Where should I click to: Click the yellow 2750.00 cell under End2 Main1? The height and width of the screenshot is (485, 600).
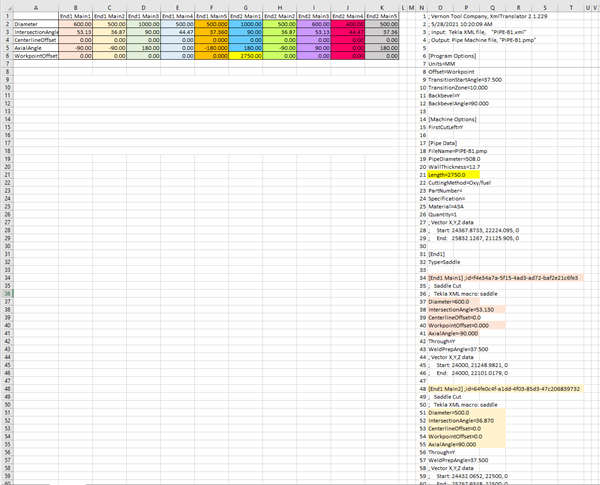point(246,56)
